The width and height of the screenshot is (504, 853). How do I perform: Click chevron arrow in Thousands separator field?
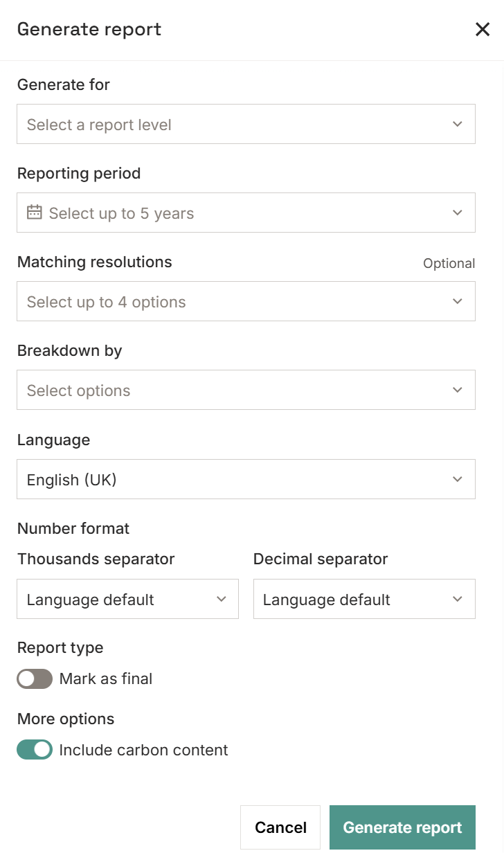coord(222,599)
